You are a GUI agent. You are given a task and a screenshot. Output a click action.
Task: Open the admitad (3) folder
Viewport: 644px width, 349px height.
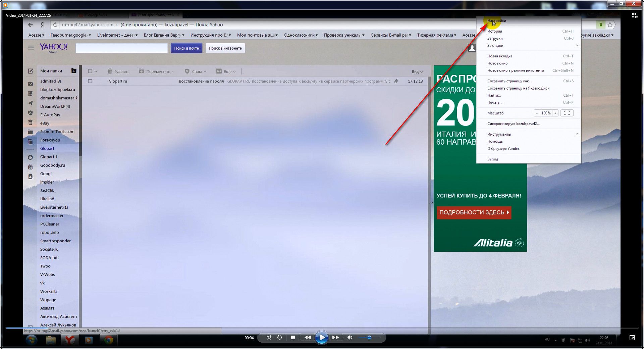[x=51, y=81]
